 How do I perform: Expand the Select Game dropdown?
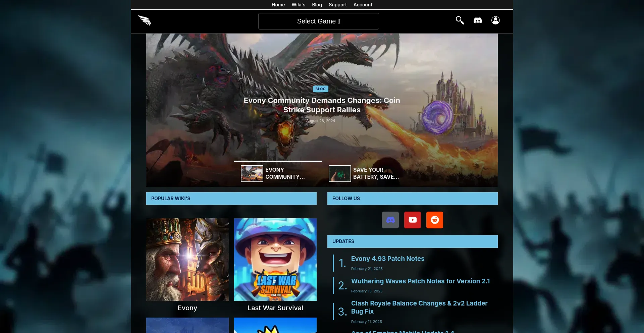[319, 21]
